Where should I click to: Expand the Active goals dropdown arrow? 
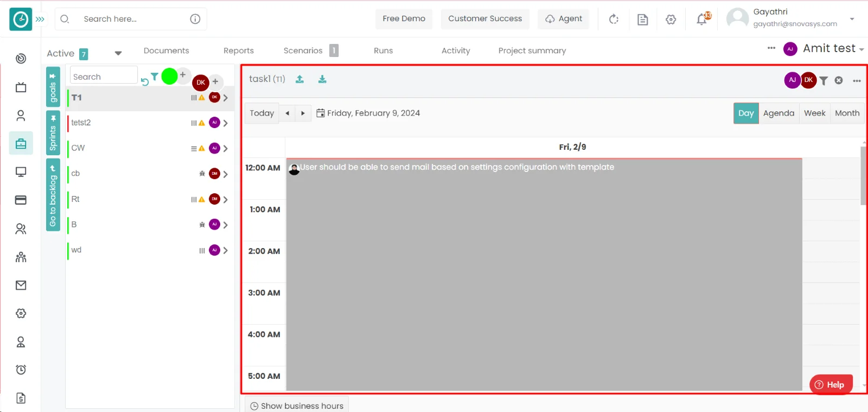point(118,53)
